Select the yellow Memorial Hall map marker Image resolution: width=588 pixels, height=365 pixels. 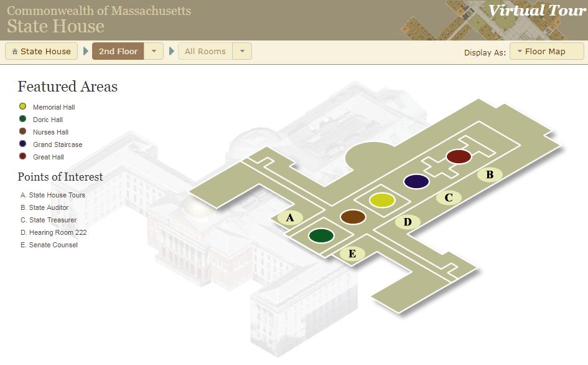coord(382,200)
